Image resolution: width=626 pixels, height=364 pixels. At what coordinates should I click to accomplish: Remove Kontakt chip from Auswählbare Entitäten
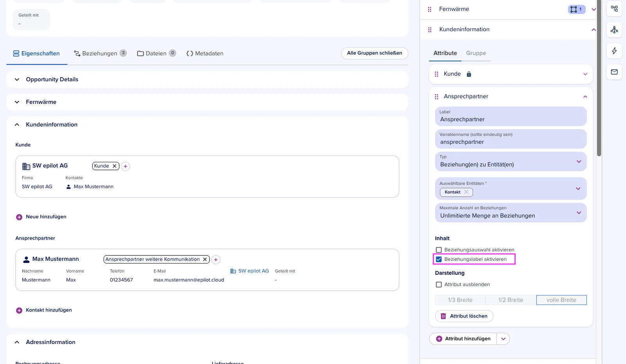click(x=466, y=192)
